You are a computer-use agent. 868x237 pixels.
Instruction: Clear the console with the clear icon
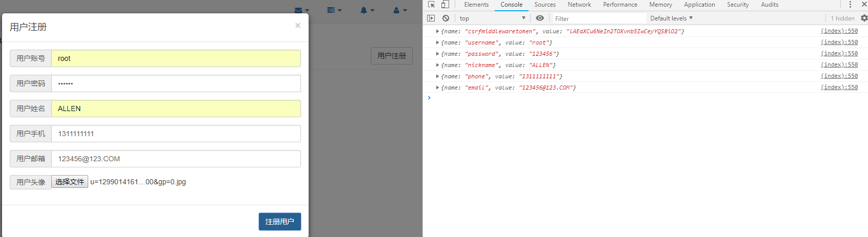point(446,18)
